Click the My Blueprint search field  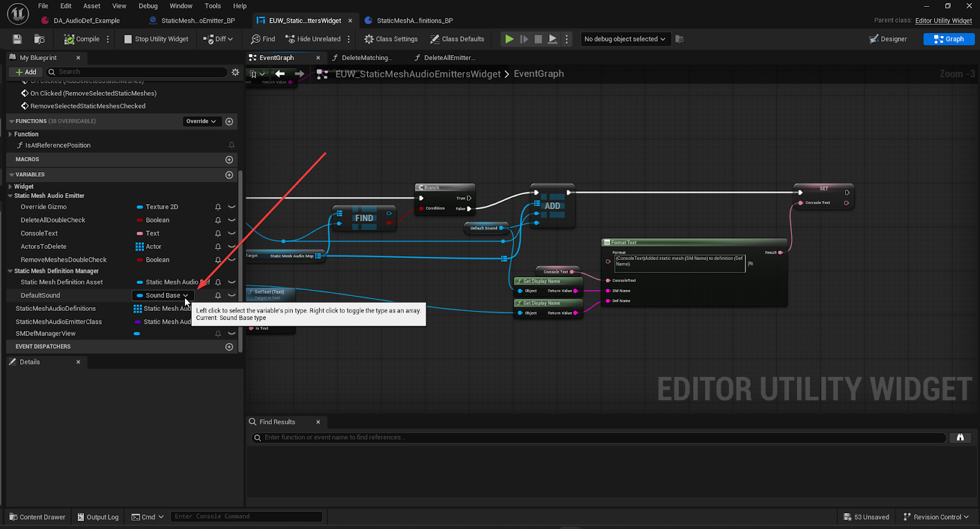[x=138, y=72]
